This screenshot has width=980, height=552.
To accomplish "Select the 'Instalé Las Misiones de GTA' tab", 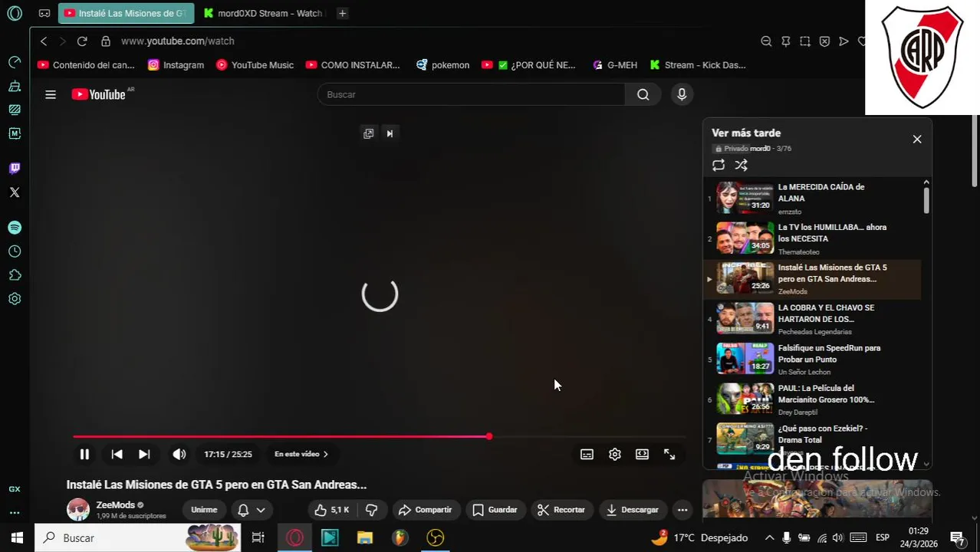I will point(125,13).
